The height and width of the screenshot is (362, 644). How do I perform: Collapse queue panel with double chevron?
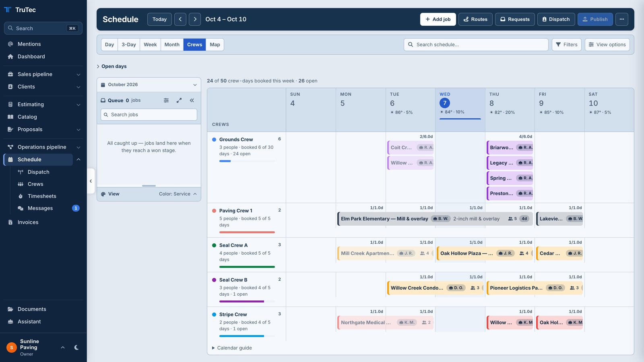coord(192,101)
